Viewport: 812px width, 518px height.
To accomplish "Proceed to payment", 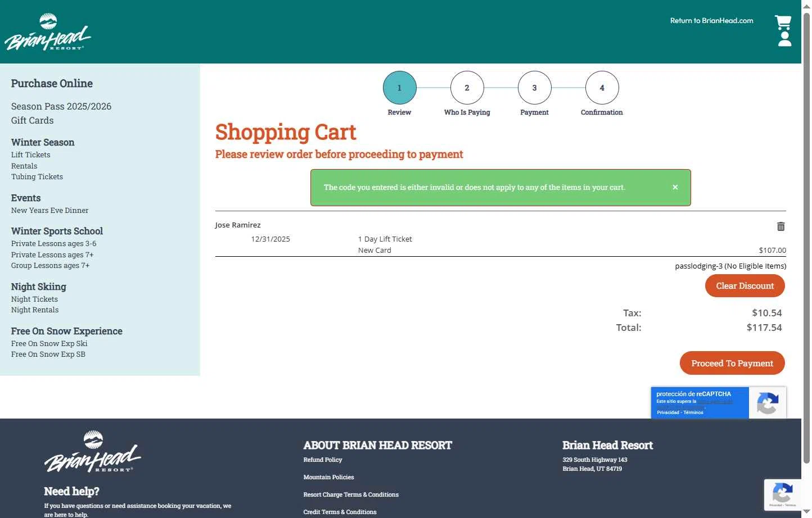I will click(x=732, y=363).
